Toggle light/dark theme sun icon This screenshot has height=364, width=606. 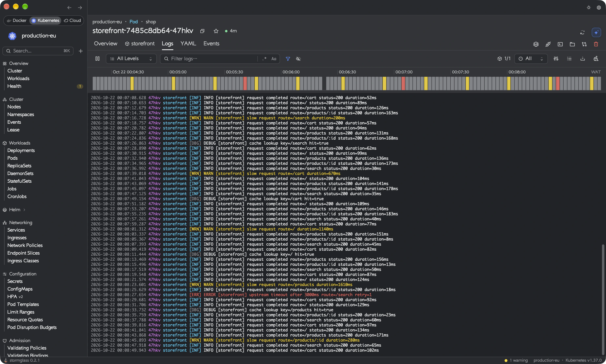pyautogui.click(x=589, y=8)
